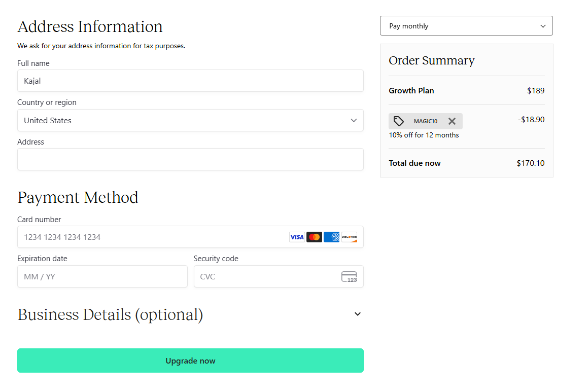The image size is (563, 380).
Task: Expand Business Details optional section
Action: pyautogui.click(x=357, y=314)
